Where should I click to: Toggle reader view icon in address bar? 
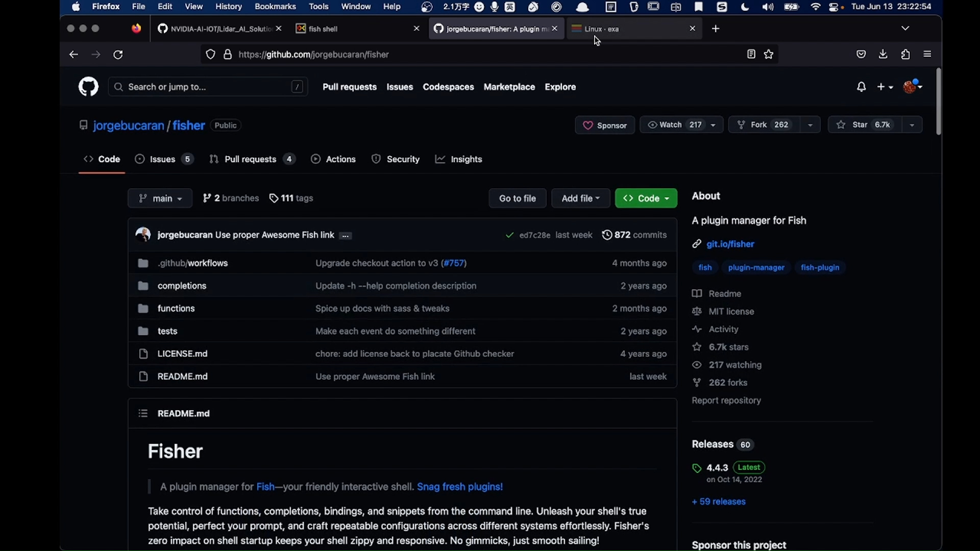click(751, 54)
